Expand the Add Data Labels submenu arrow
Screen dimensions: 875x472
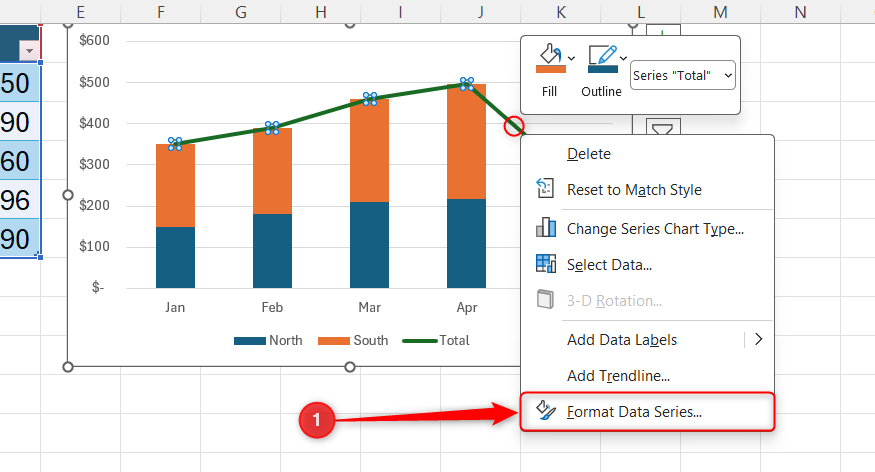(x=758, y=339)
